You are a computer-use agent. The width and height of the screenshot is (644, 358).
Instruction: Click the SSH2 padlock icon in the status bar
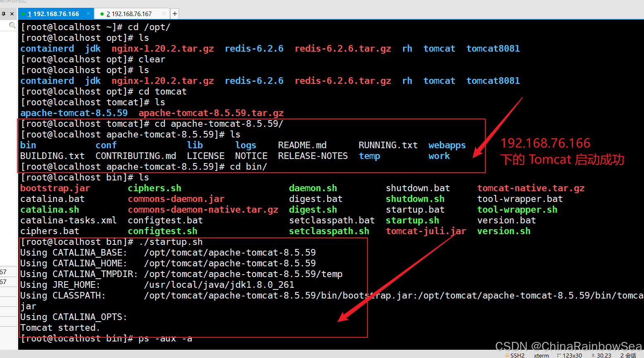(507, 355)
